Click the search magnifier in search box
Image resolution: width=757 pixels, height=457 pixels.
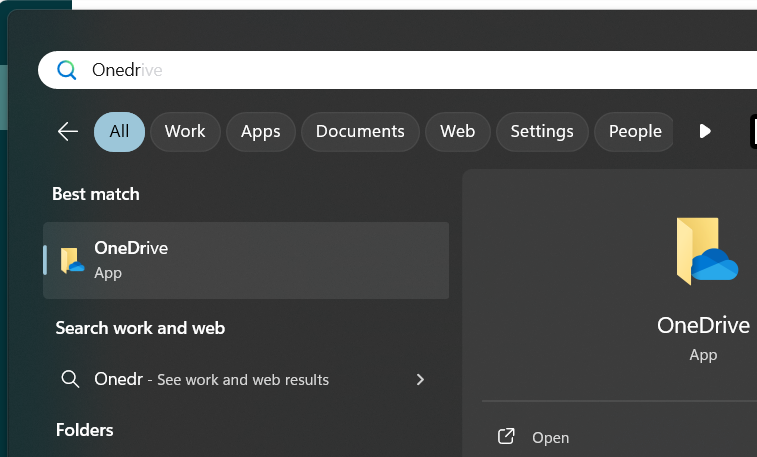pos(67,70)
